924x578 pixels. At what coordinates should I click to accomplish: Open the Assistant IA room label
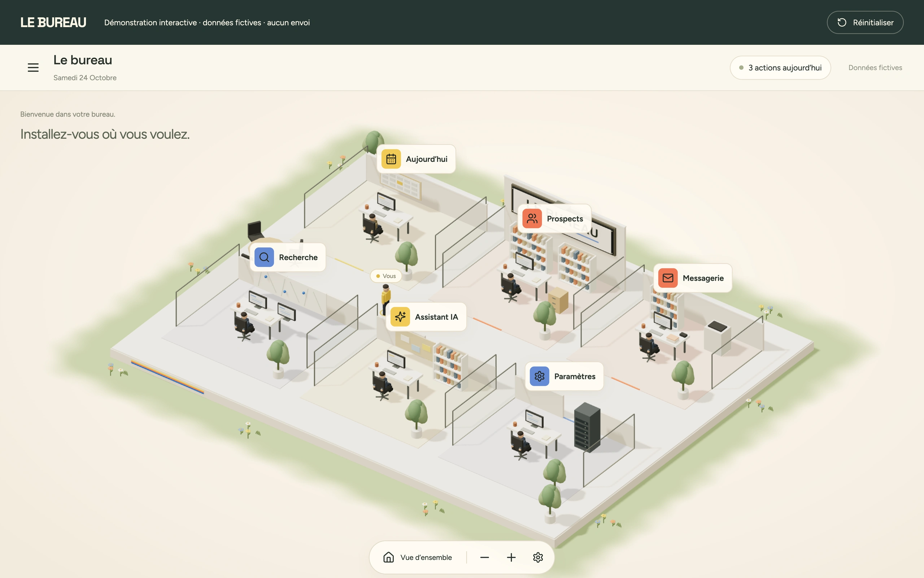426,317
